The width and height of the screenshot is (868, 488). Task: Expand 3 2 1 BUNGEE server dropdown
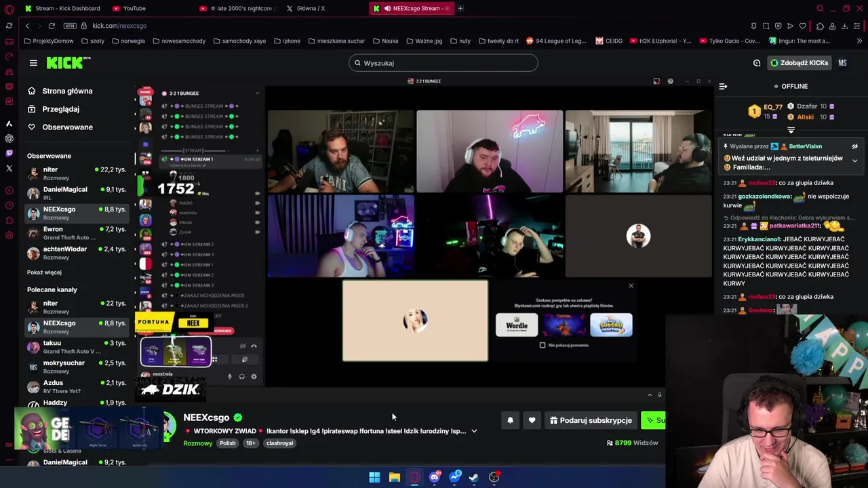257,93
